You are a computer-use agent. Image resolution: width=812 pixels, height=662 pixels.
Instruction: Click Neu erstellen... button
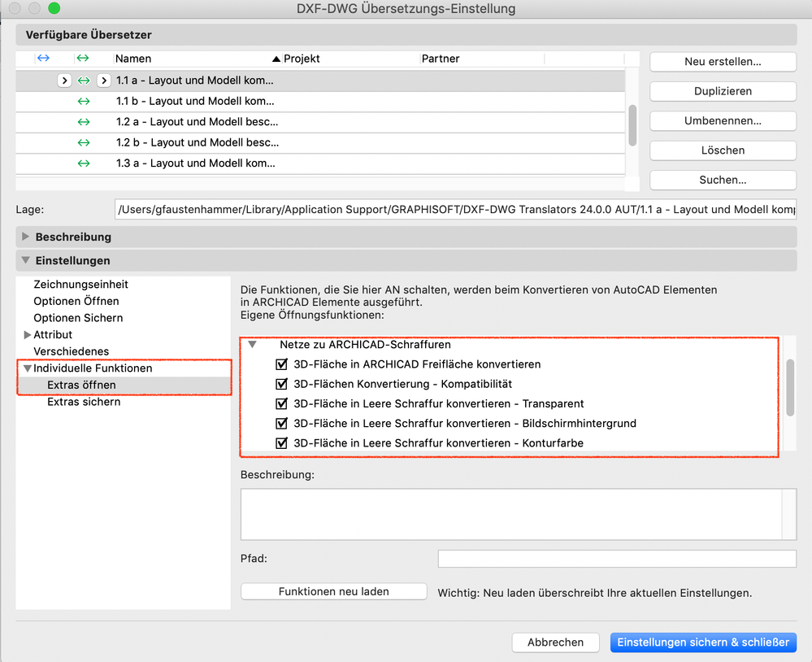(723, 62)
